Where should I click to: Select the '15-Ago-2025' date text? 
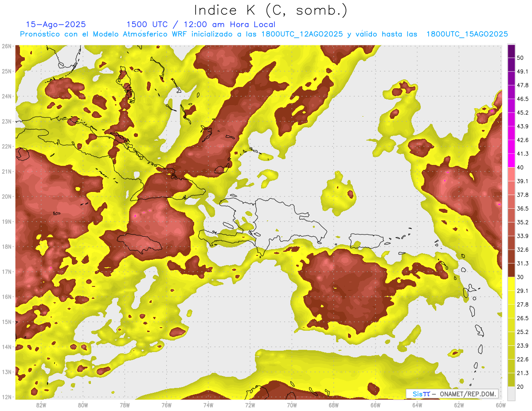56,24
